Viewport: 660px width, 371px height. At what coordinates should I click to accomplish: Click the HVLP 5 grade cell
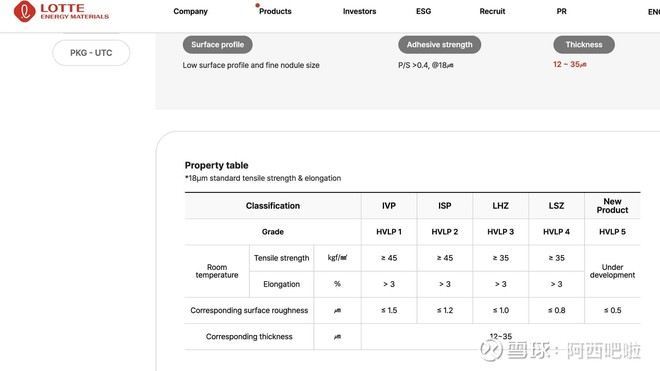click(x=612, y=232)
